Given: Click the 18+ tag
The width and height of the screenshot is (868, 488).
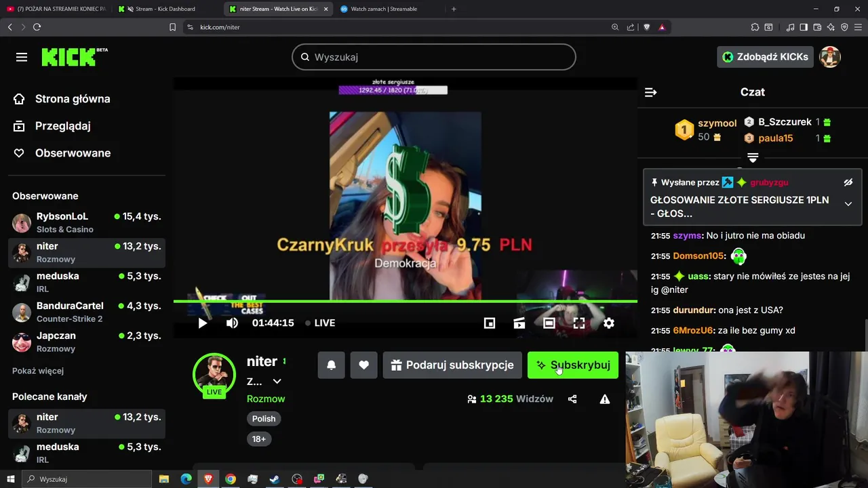Looking at the screenshot, I should [x=259, y=439].
